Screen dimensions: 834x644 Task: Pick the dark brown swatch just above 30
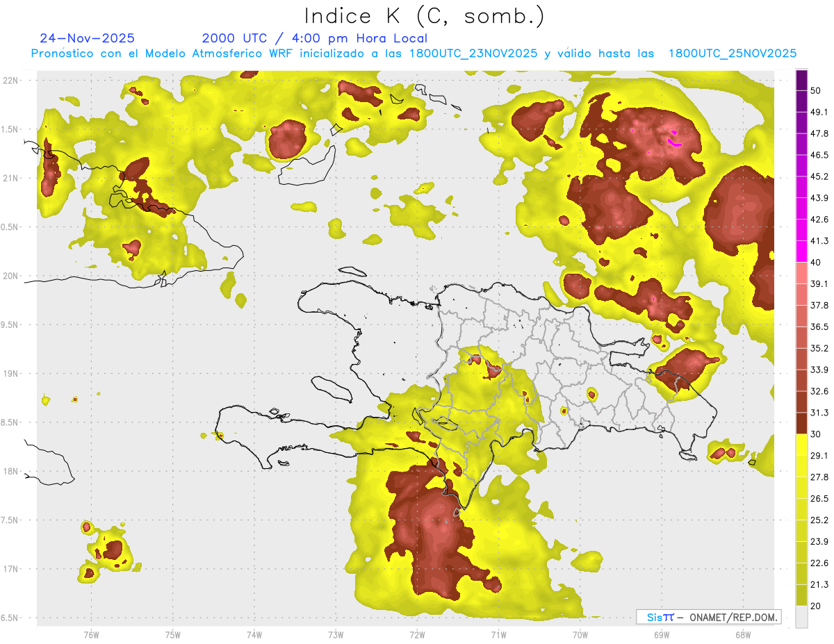[x=801, y=424]
